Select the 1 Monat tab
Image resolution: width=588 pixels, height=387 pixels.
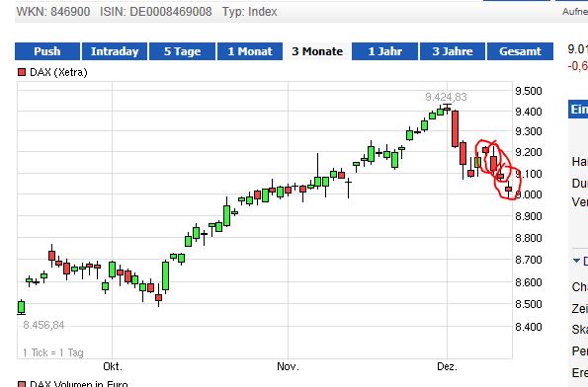[x=250, y=51]
